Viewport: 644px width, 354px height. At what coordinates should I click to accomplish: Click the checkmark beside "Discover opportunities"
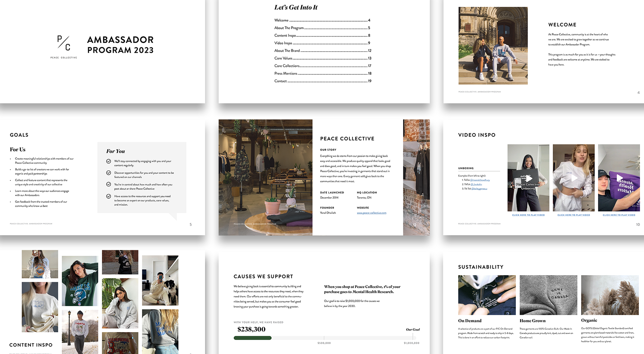pyautogui.click(x=109, y=173)
